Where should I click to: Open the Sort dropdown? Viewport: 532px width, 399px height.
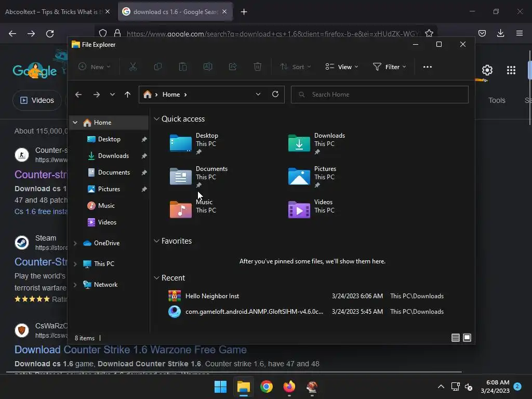(x=295, y=67)
